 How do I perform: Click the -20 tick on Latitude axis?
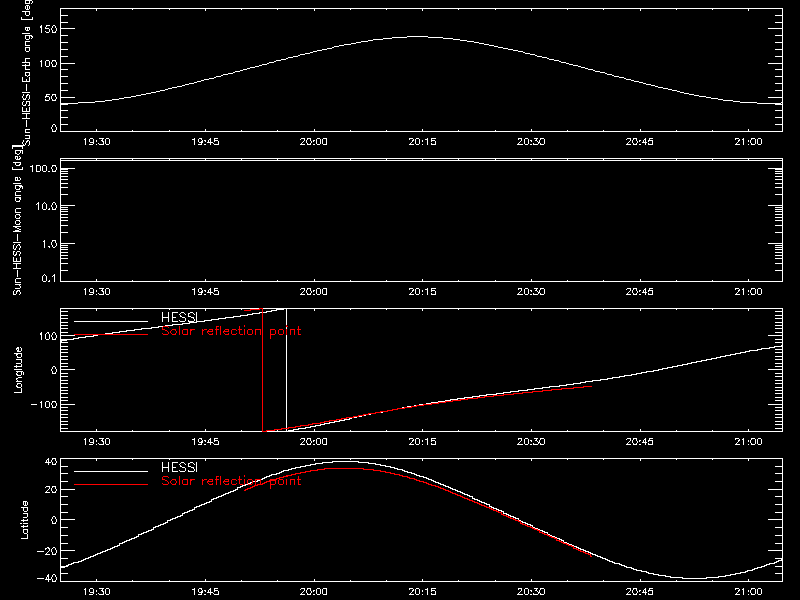pos(47,551)
